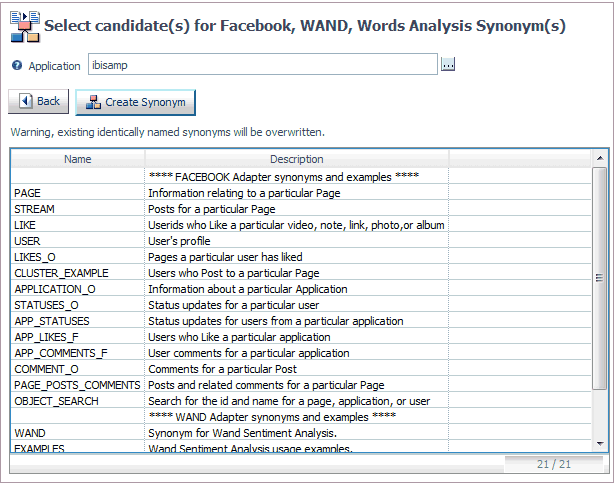Click 'Pages a particular user has liked' cell
Viewport: 614px width, 484px height.
226,257
